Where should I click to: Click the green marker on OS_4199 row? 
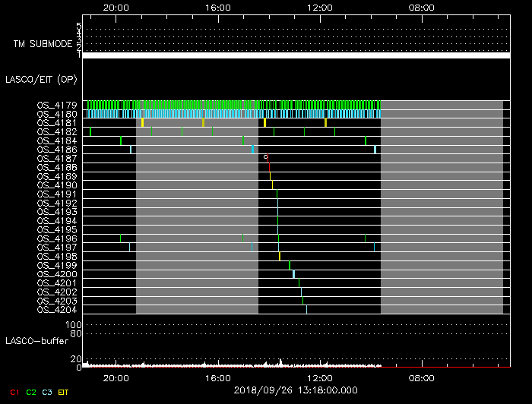click(290, 265)
